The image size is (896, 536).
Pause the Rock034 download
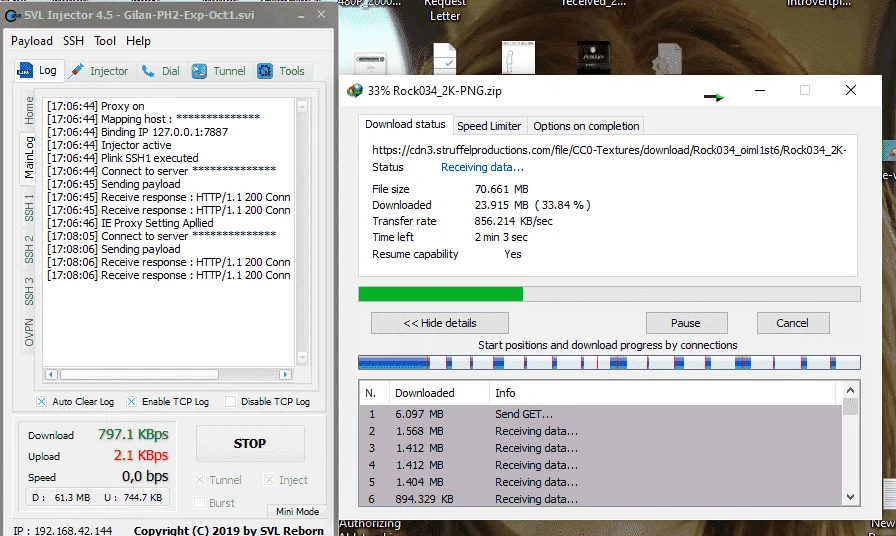(x=686, y=323)
